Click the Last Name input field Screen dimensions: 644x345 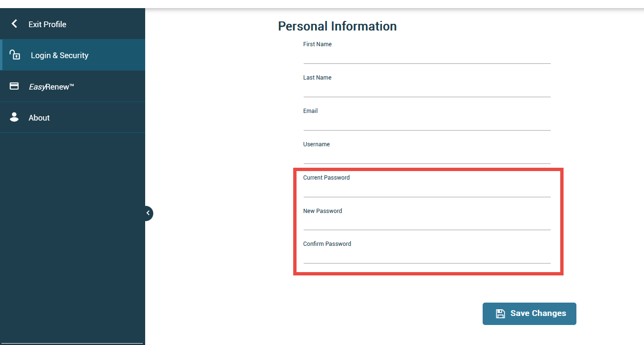click(427, 90)
